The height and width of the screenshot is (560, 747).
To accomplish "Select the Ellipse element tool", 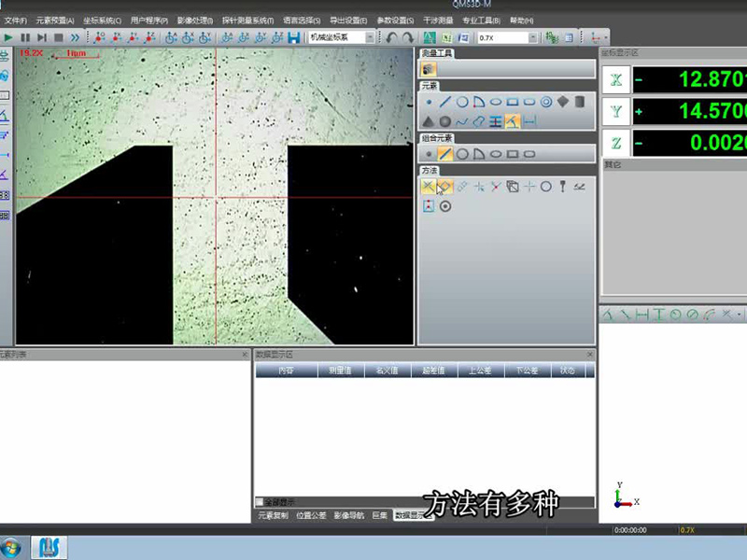I will pos(496,102).
